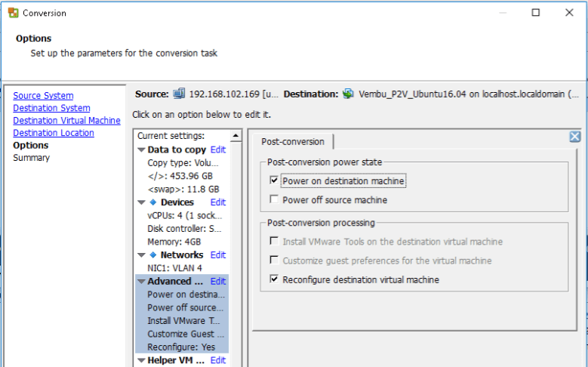Collapse the Data to copy section
The height and width of the screenshot is (367, 588).
[141, 150]
